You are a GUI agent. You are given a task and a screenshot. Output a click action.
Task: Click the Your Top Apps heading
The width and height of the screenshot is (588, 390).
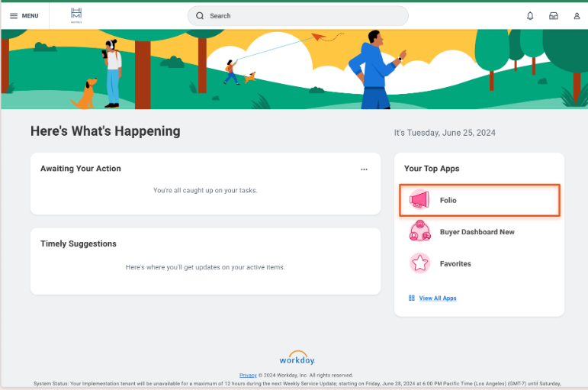click(432, 169)
